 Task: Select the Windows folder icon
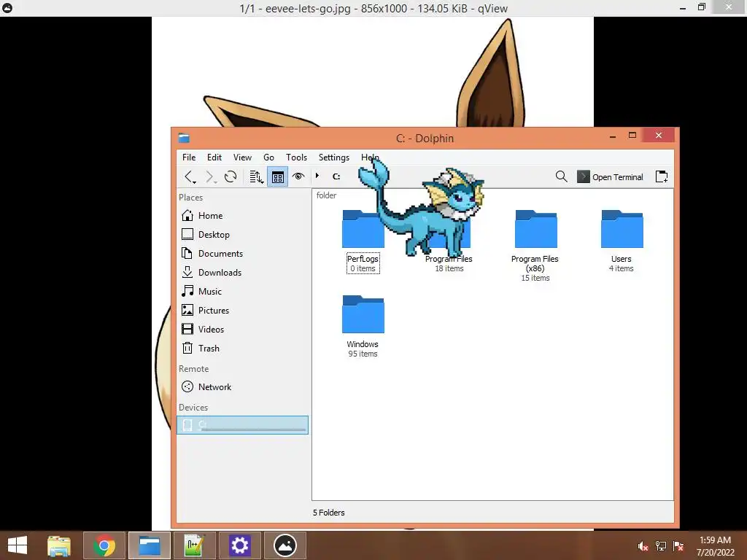pyautogui.click(x=363, y=314)
